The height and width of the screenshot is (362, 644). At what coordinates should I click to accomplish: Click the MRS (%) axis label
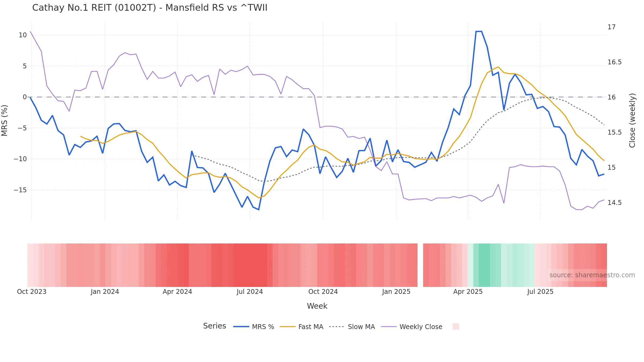(5, 120)
